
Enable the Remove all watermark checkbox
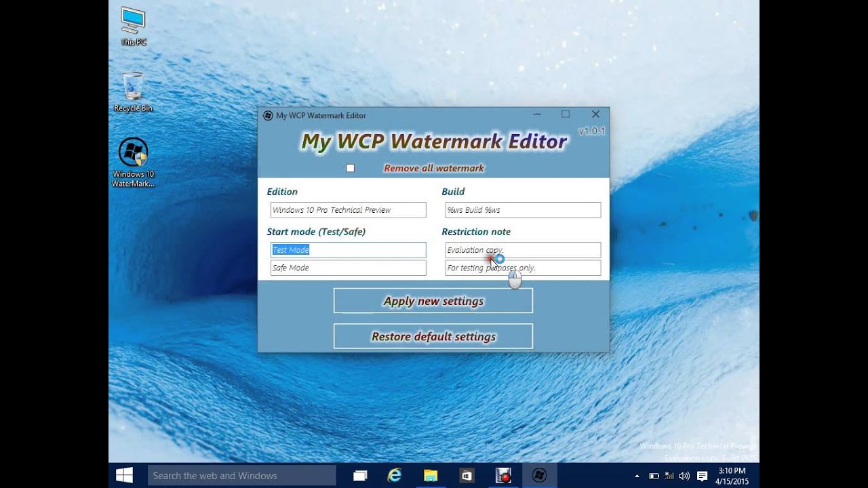click(350, 168)
